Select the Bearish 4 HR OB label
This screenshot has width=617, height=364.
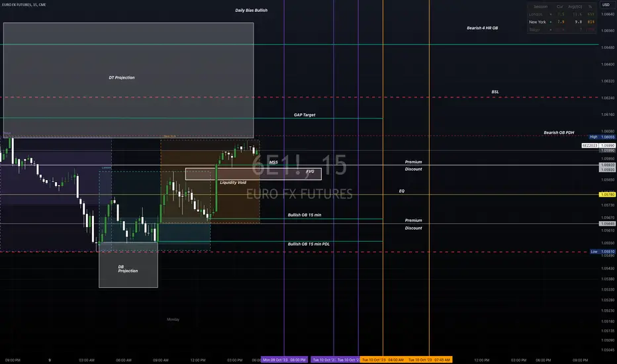point(483,28)
